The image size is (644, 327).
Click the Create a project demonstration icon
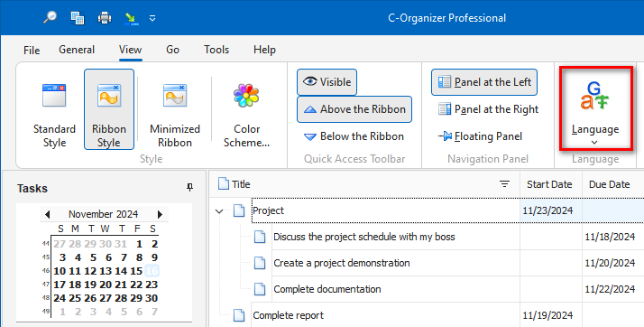(x=260, y=263)
